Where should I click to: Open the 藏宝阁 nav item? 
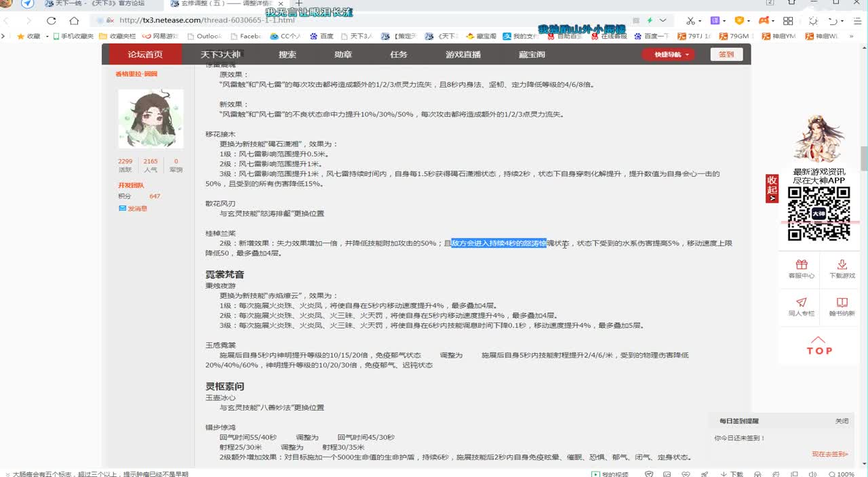pos(532,54)
